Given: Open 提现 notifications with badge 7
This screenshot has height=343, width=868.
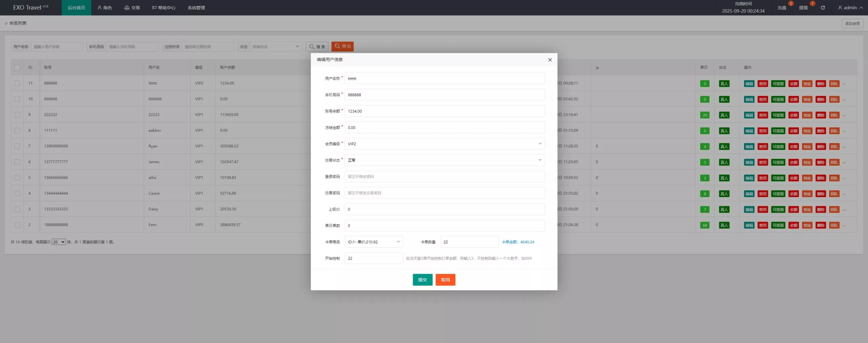Looking at the screenshot, I should click(x=803, y=8).
